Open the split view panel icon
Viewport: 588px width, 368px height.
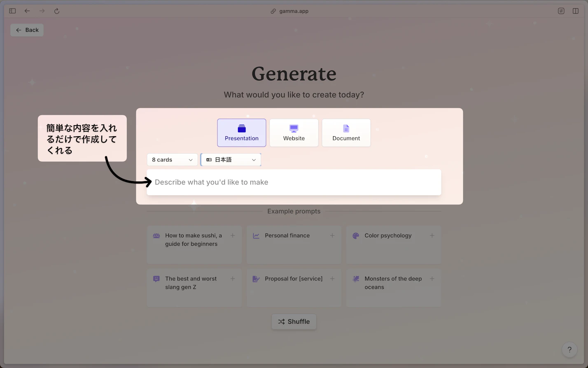[576, 11]
